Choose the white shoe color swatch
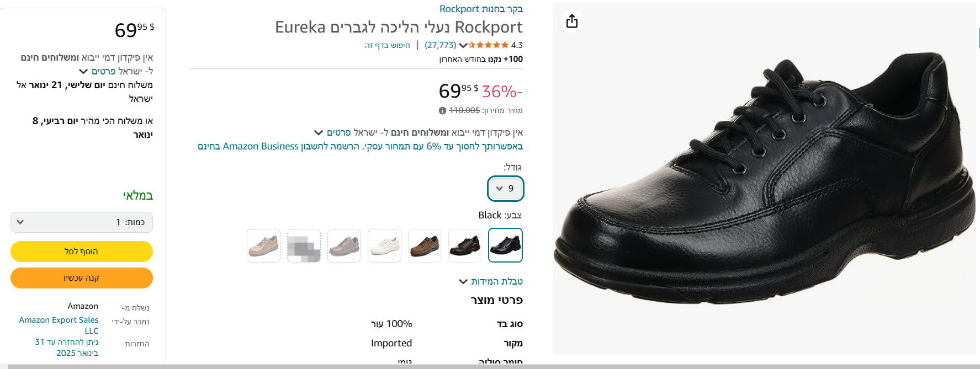The image size is (980, 369). (x=384, y=245)
